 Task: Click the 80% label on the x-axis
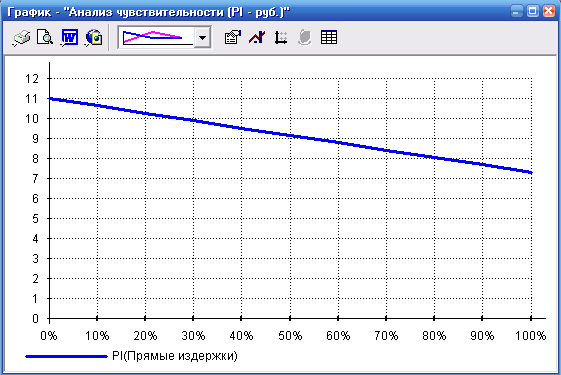(434, 336)
